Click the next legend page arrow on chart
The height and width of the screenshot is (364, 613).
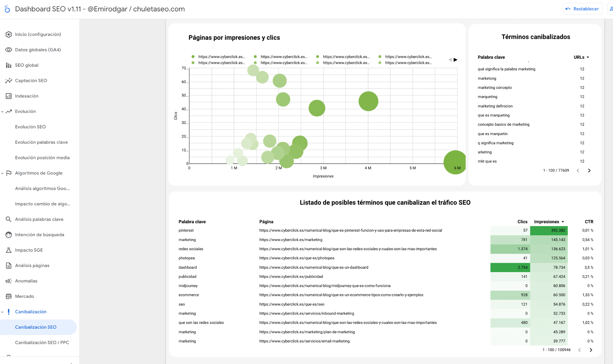[x=456, y=60]
